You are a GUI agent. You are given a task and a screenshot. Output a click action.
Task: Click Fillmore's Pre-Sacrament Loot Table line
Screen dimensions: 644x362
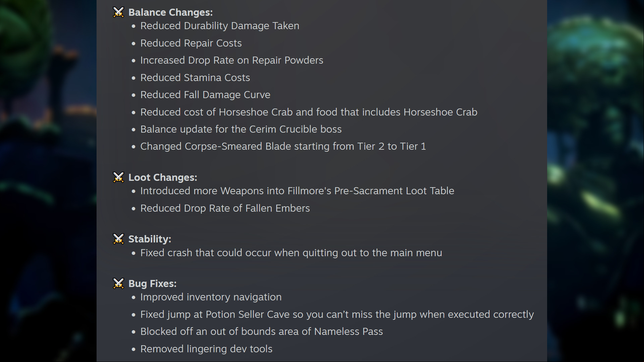pos(297,191)
